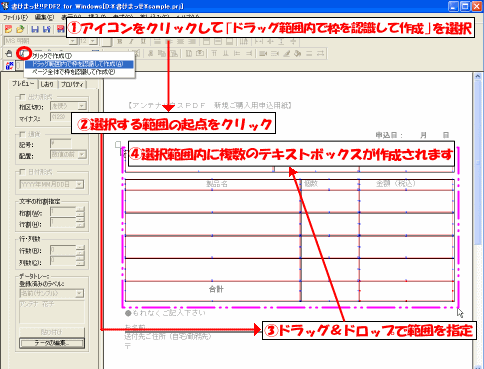This screenshot has height=369, width=484.
Task: Click the data tray text area
Action: tap(52, 312)
